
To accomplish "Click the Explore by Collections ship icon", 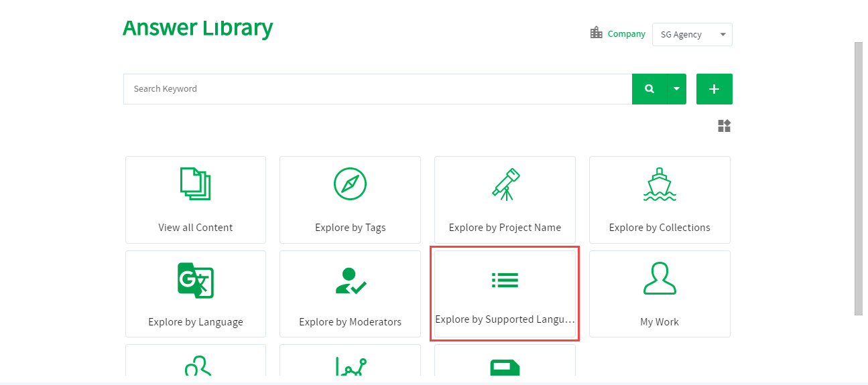I will coord(660,184).
